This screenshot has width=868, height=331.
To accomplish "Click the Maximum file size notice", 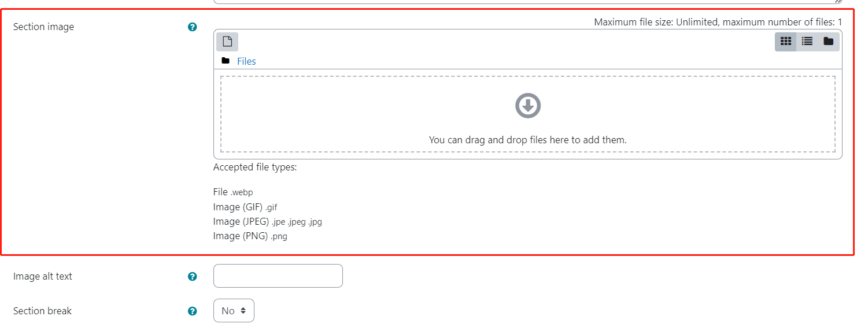I will pyautogui.click(x=718, y=22).
